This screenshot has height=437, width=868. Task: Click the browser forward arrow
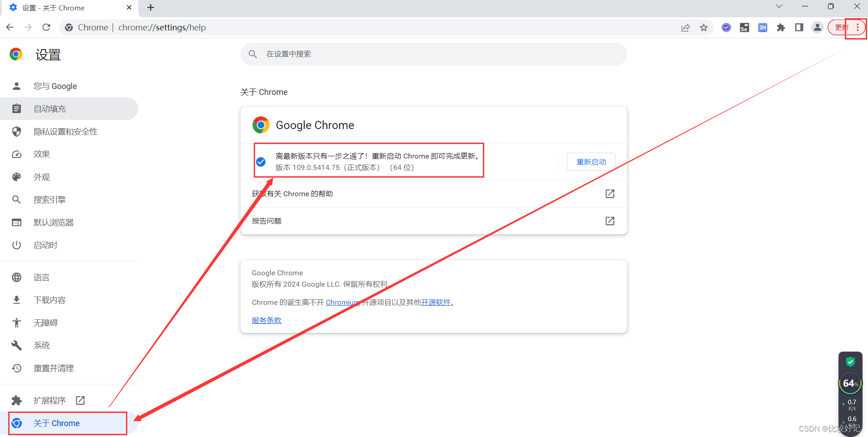[x=28, y=27]
